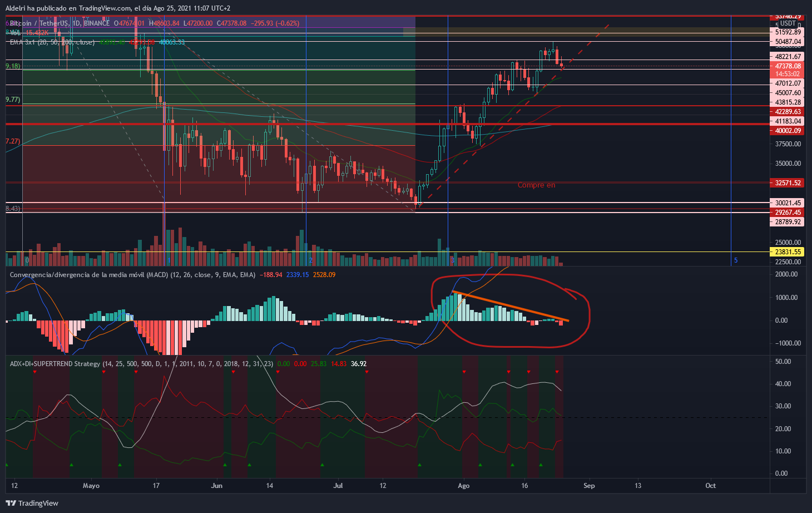Click the red 'Compre en' text annotation

536,185
